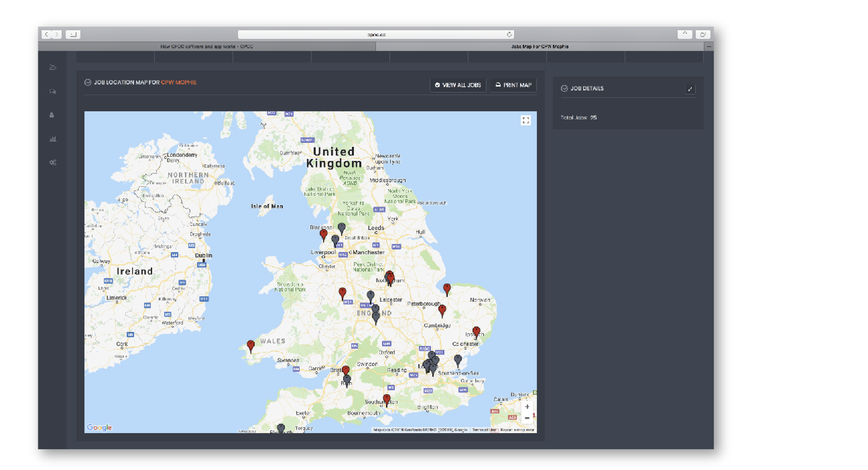This screenshot has height=470, width=868.
Task: Expand the Job Details panel
Action: [x=690, y=89]
